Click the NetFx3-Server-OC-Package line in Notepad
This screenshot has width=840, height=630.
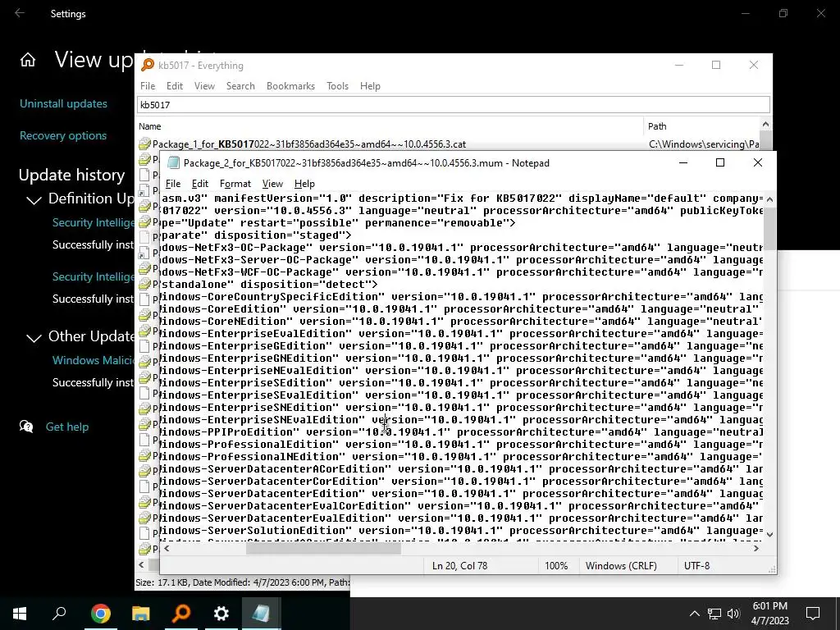click(461, 260)
